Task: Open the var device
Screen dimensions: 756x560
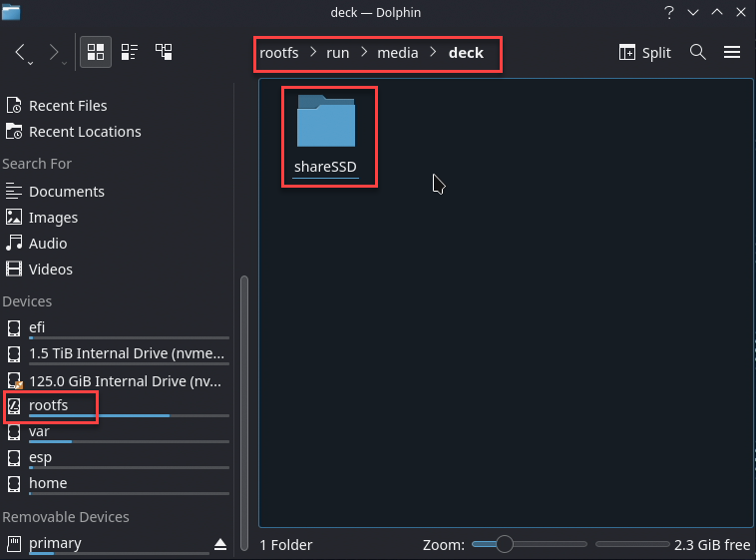Action: click(x=117, y=432)
